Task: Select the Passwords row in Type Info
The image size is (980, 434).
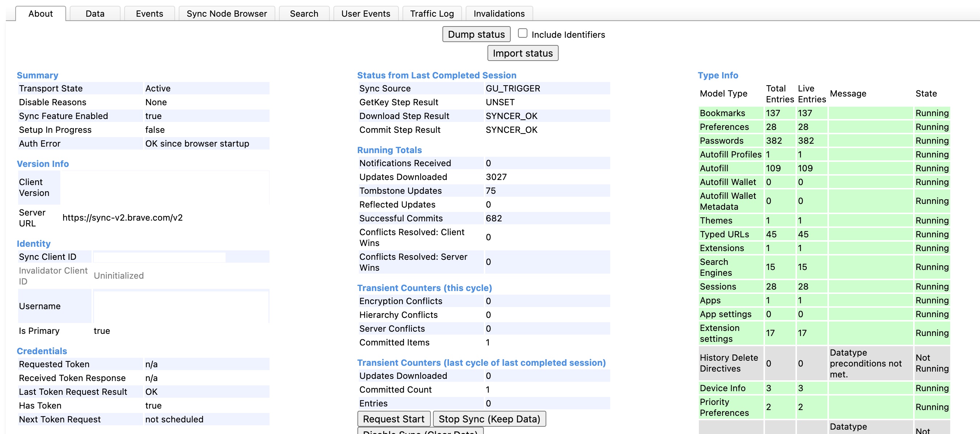Action: (x=729, y=140)
